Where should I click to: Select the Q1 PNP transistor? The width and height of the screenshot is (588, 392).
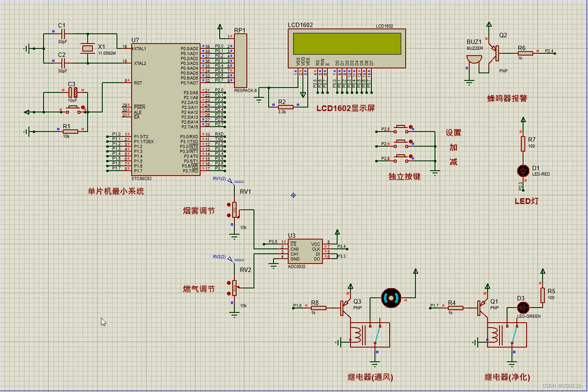483,307
